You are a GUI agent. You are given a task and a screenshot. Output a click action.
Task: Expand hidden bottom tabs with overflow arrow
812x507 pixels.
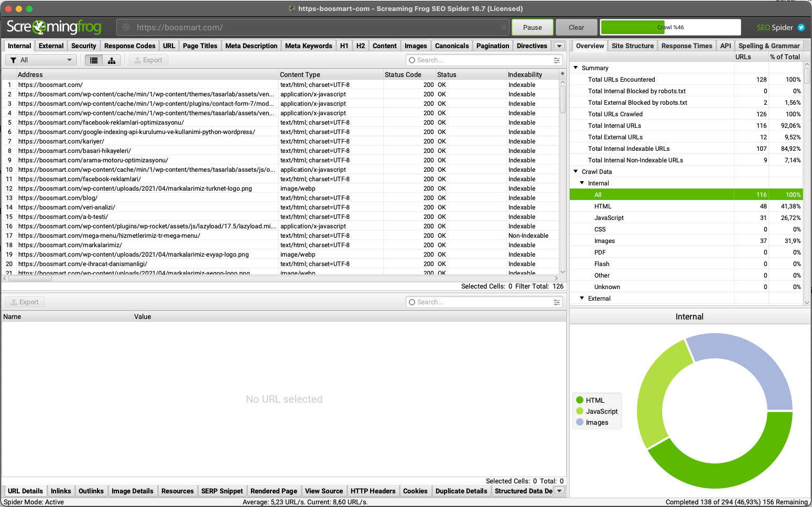pyautogui.click(x=559, y=491)
